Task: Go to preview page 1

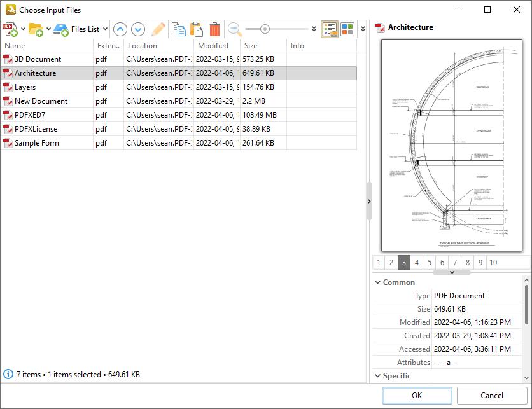Action: click(379, 263)
